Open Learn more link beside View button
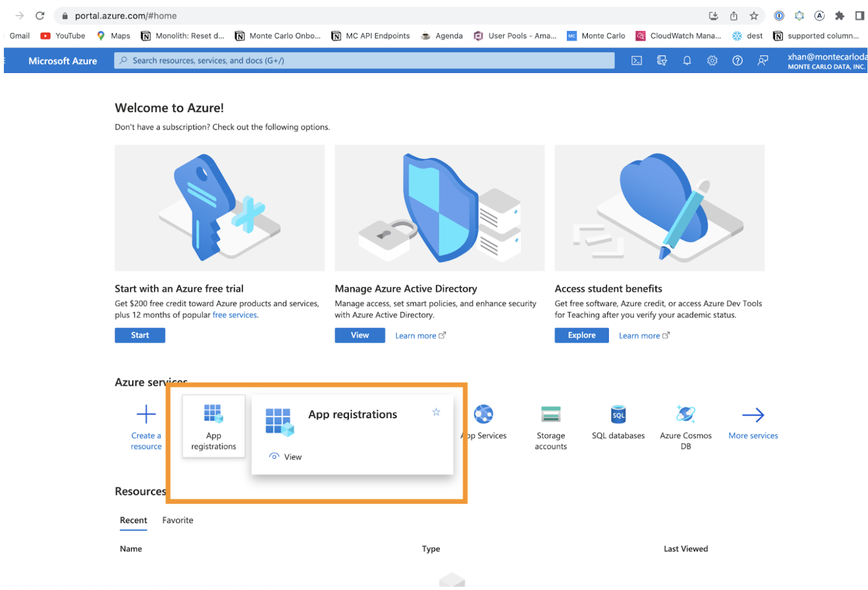Screen dimensions: 868x590 [x=420, y=336]
